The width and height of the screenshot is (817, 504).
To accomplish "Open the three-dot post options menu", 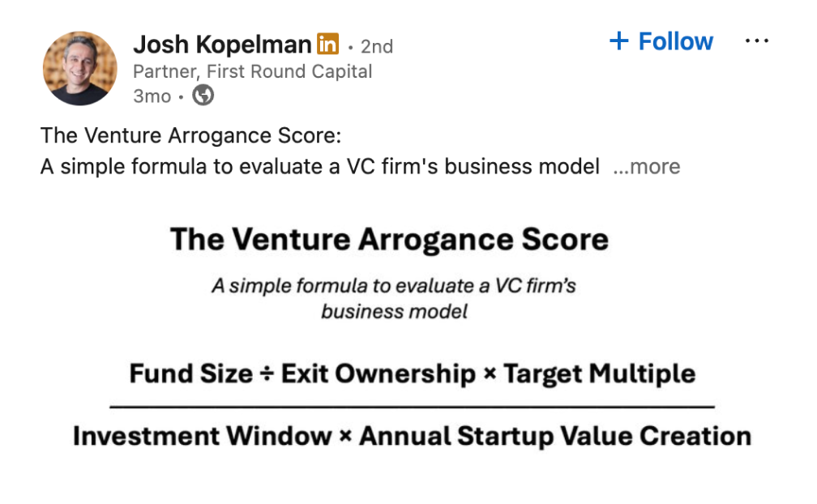I will click(x=756, y=41).
